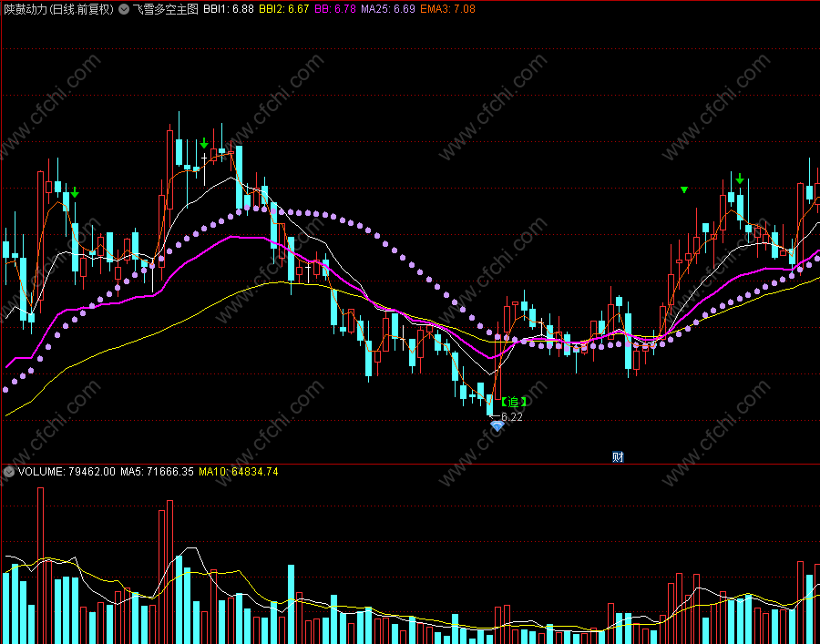Click the MA25: 6.69 indicator label

[390, 9]
